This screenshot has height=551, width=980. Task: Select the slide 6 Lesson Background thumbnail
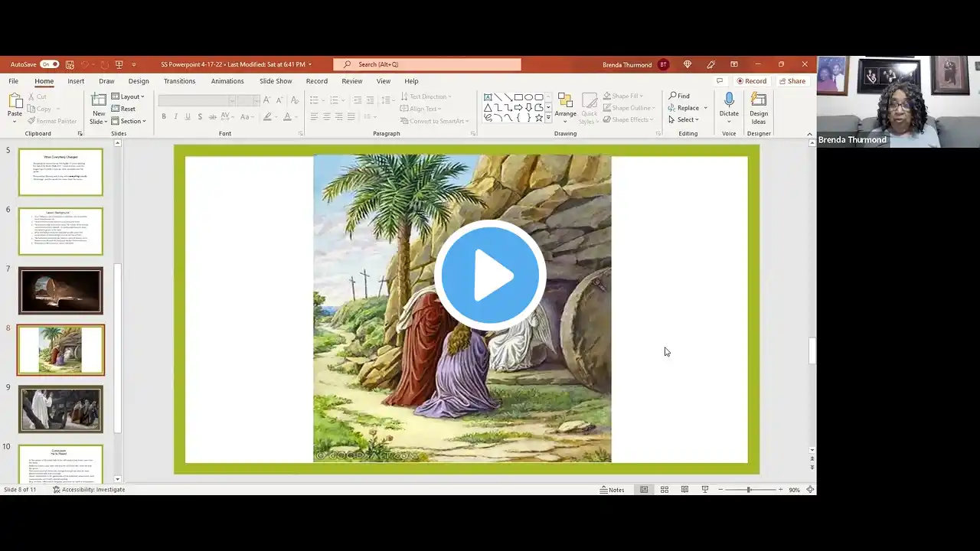(x=60, y=231)
